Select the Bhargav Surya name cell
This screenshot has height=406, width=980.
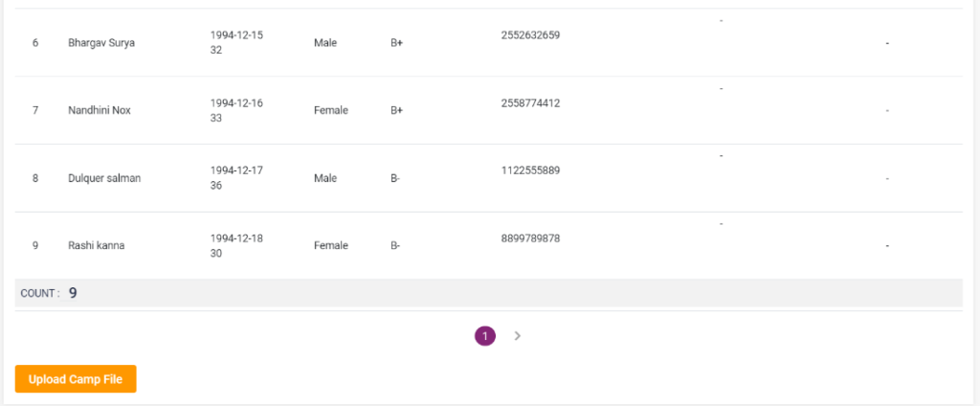click(101, 43)
